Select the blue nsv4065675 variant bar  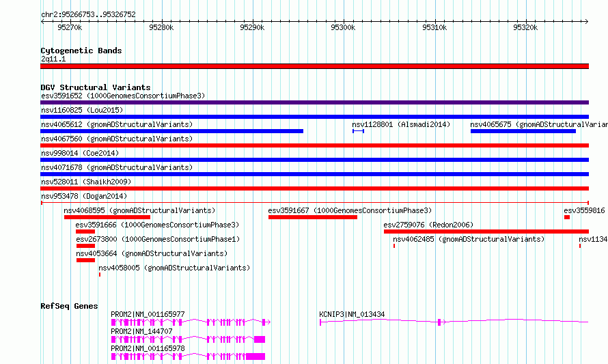[x=523, y=131]
